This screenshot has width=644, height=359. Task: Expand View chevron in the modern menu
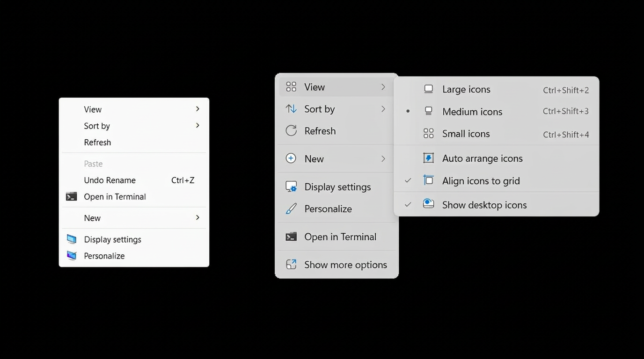(x=383, y=87)
